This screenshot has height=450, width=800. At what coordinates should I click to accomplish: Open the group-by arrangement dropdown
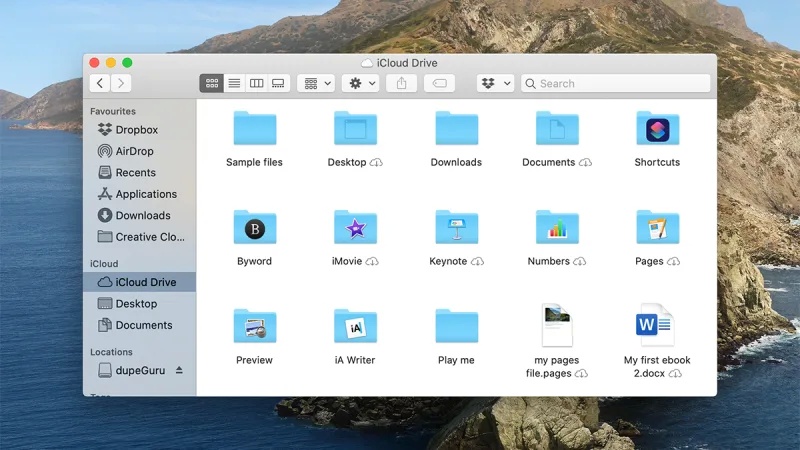click(316, 83)
